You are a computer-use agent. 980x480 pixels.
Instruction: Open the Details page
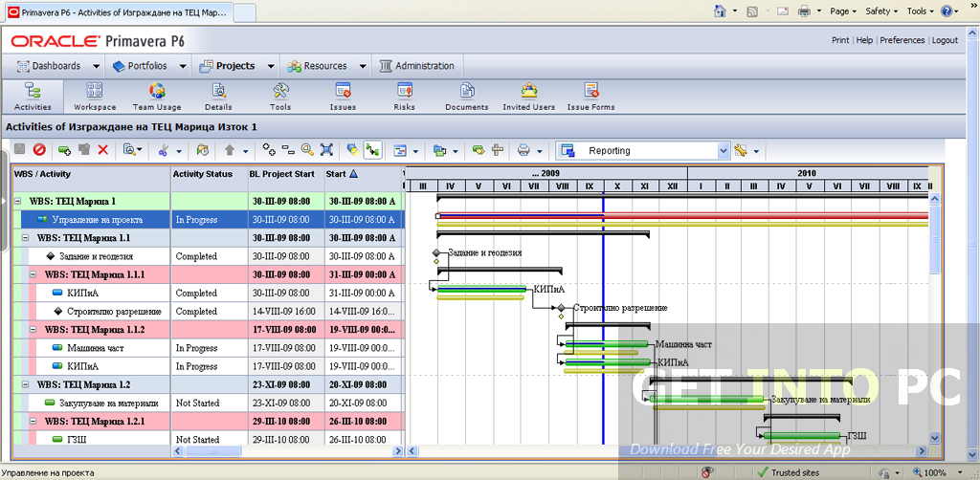[x=218, y=97]
